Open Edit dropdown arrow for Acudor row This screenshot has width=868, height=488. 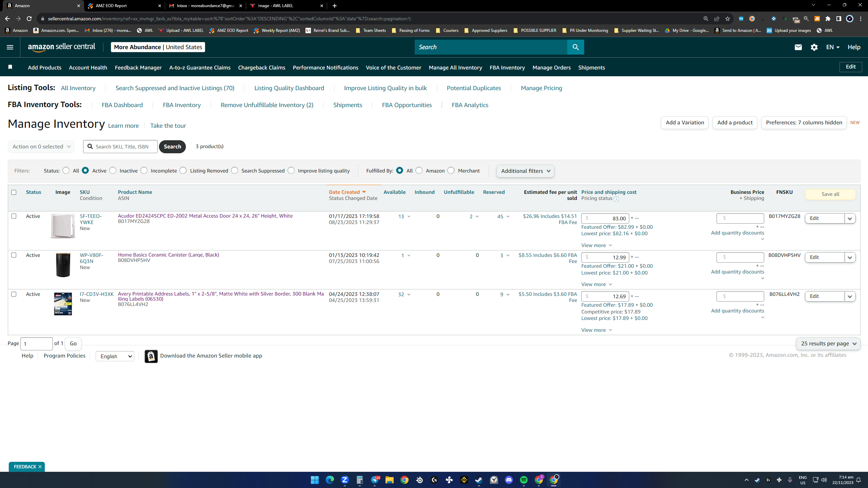(x=850, y=219)
